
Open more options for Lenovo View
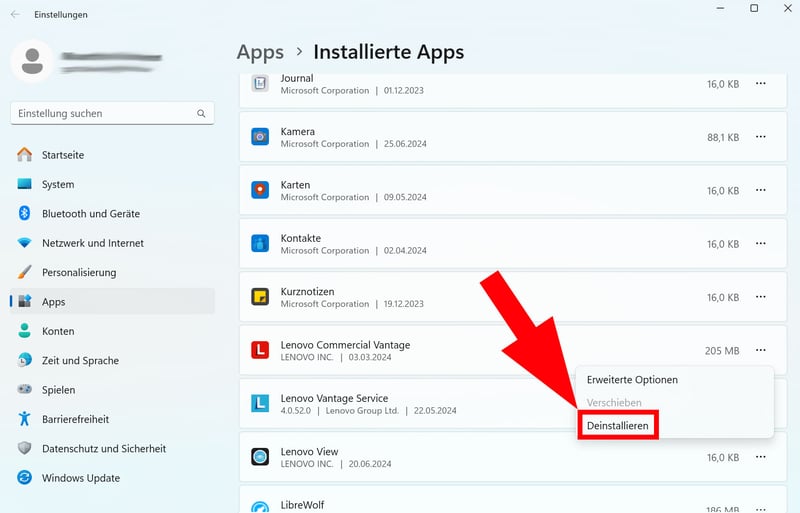761,457
